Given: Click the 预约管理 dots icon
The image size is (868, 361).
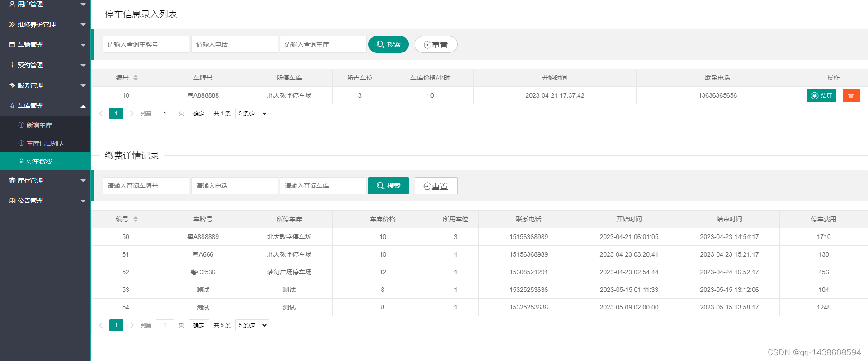Looking at the screenshot, I should pyautogui.click(x=12, y=65).
